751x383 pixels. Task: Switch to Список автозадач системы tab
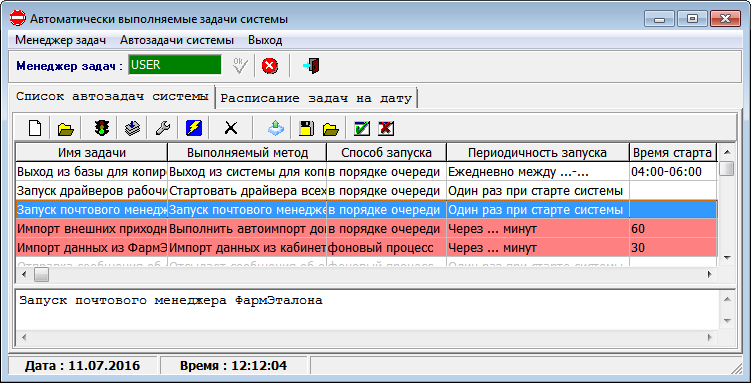pos(112,96)
